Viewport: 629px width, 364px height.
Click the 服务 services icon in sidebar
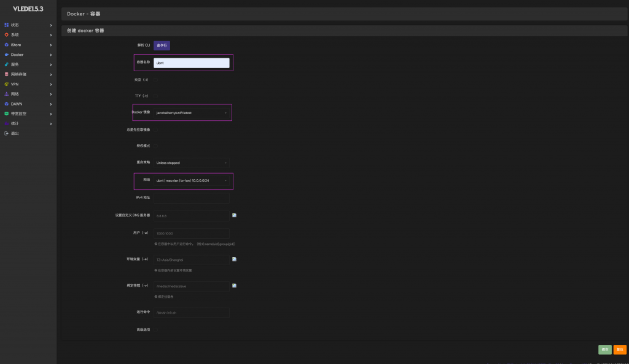pyautogui.click(x=6, y=64)
